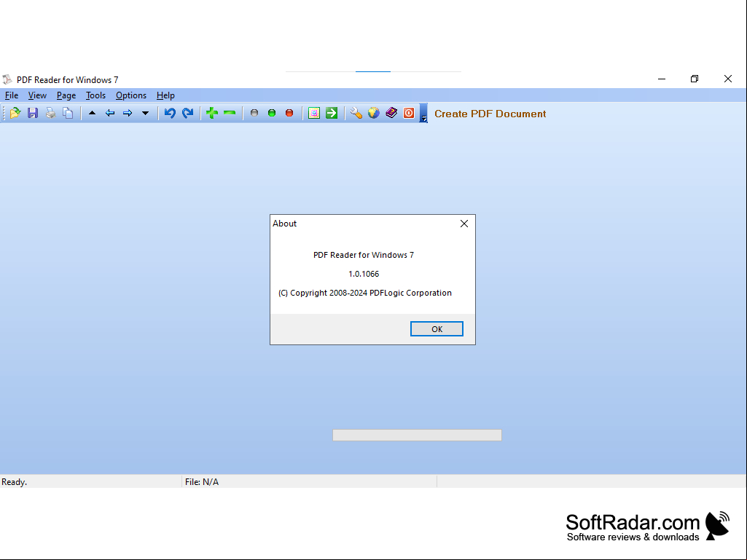Click the globe web icon
The image size is (747, 560).
[373, 114]
